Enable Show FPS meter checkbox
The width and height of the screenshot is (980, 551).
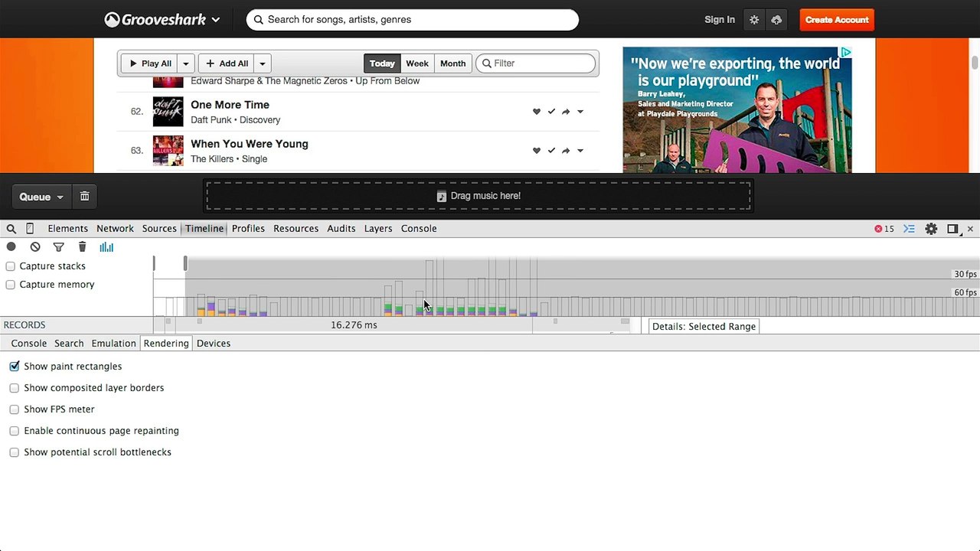coord(15,409)
